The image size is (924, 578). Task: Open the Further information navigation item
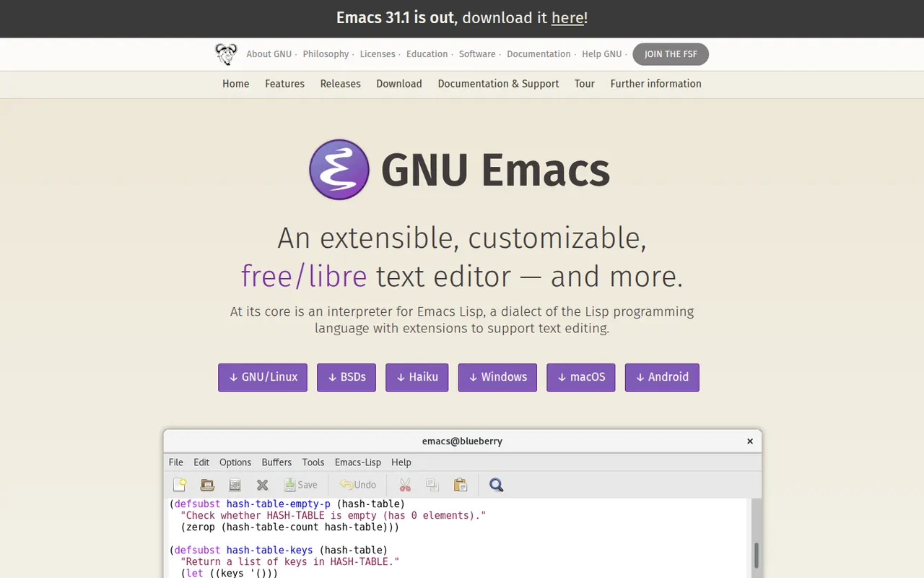[x=656, y=84]
